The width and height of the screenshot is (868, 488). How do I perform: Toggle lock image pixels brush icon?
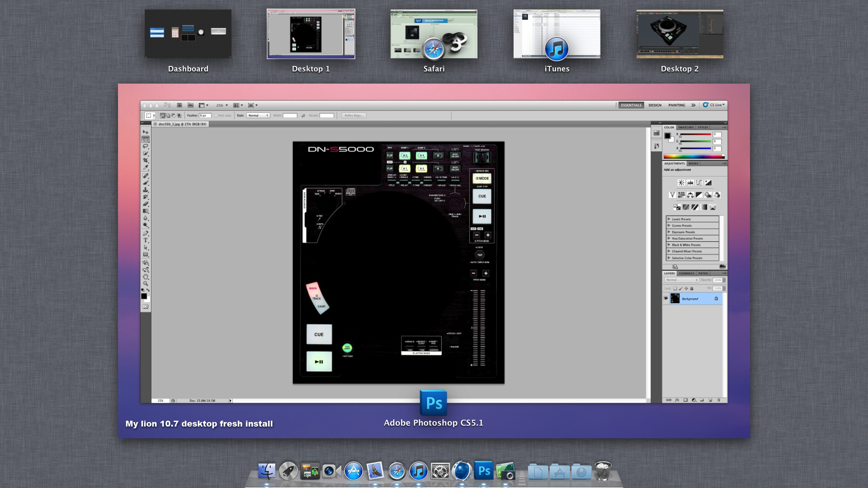(681, 288)
